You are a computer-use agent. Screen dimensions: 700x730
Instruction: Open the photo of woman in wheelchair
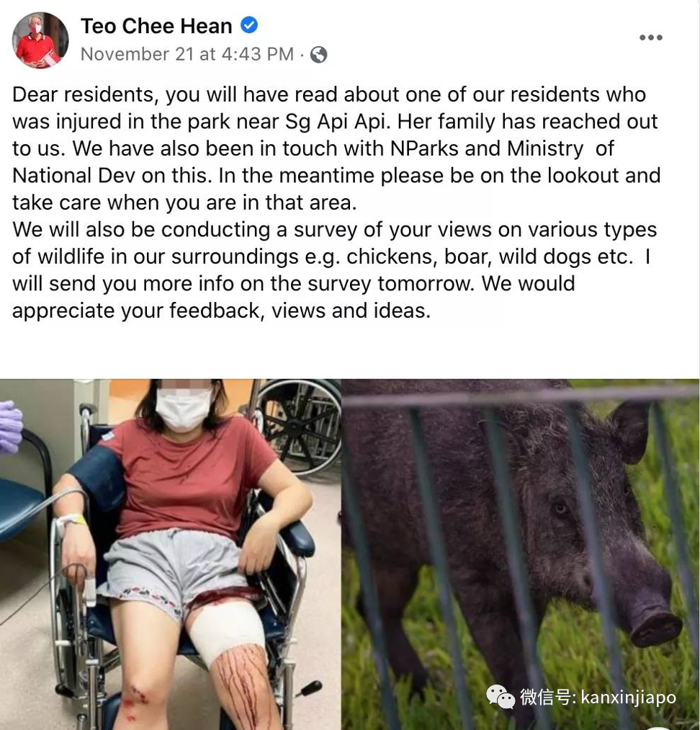170,554
